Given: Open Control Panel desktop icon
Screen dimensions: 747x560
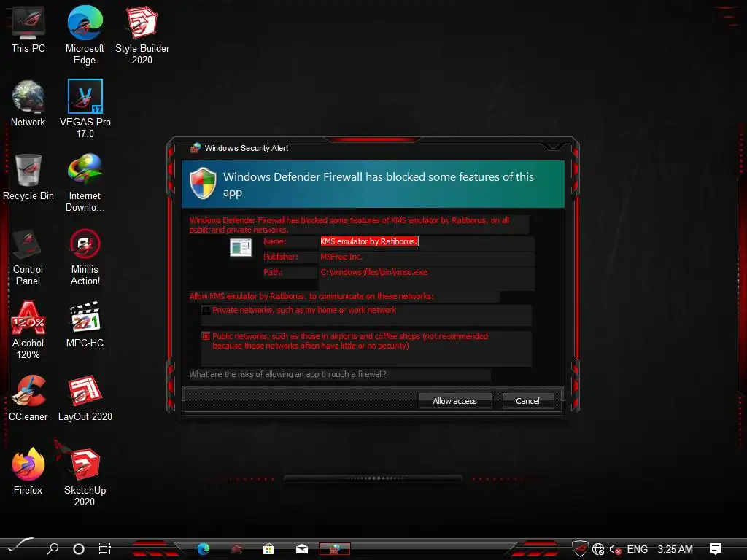Looking at the screenshot, I should [28, 256].
